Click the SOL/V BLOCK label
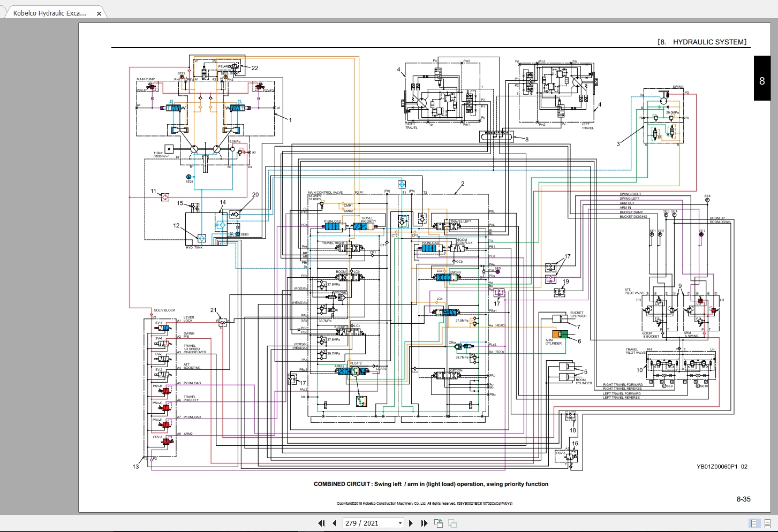Screen dimensions: 778x532 164,310
